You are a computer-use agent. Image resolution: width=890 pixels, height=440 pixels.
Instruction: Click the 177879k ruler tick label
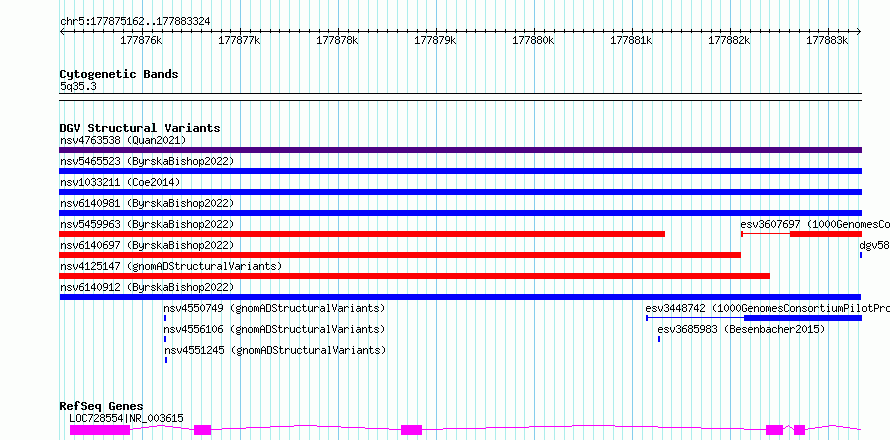pyautogui.click(x=435, y=41)
